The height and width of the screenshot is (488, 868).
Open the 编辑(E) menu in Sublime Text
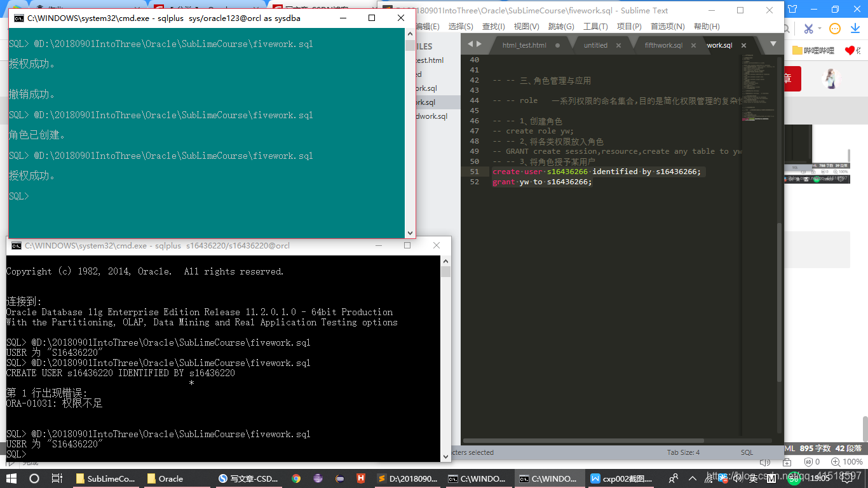click(x=427, y=27)
